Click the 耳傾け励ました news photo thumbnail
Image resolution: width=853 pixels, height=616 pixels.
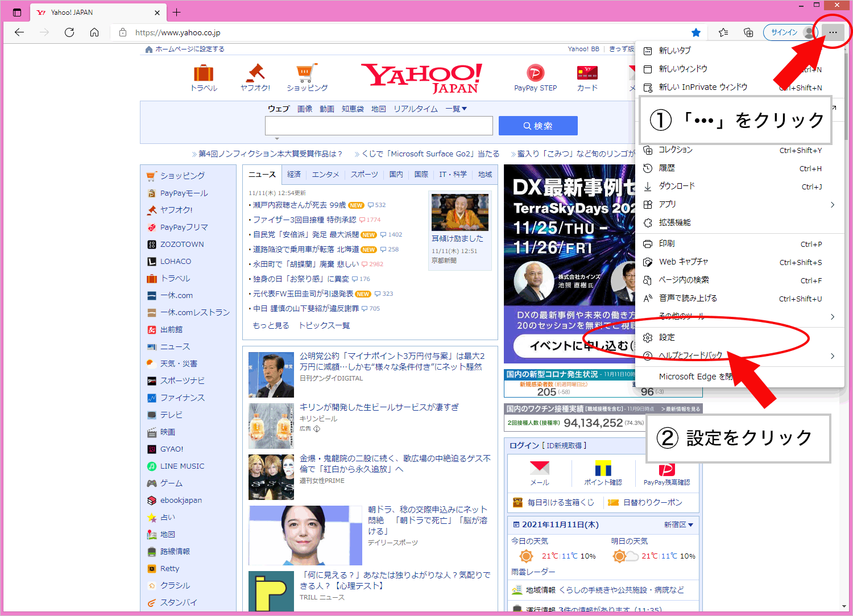click(459, 212)
